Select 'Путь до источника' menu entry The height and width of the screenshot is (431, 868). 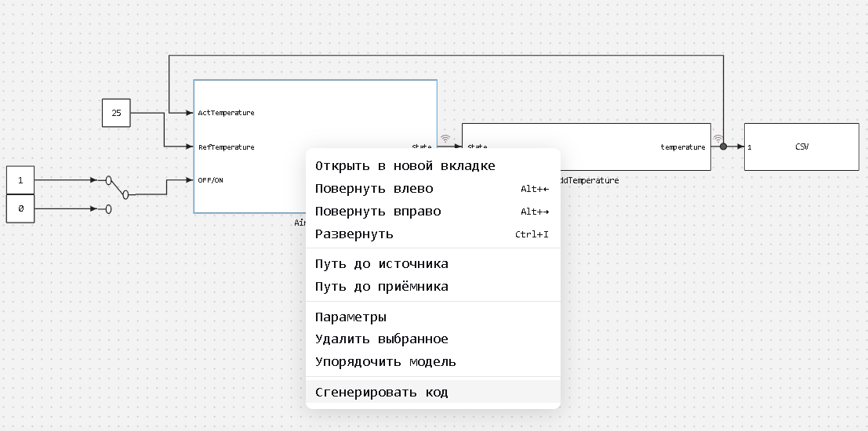382,264
